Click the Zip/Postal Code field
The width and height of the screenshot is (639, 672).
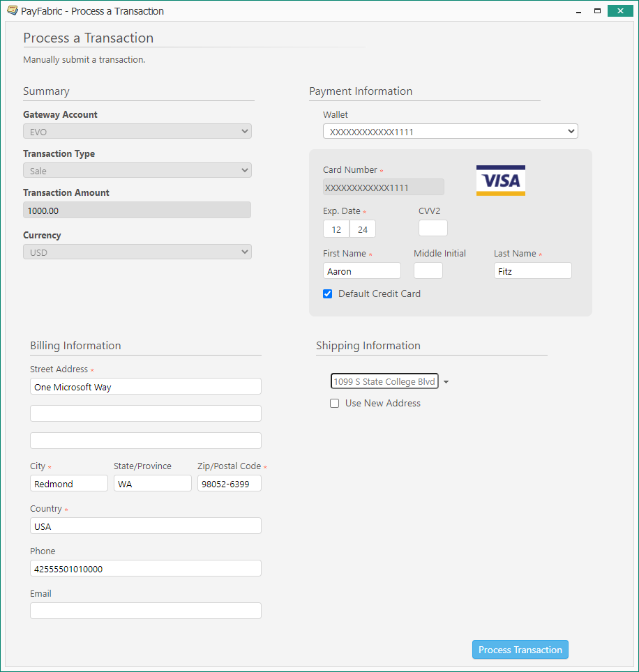click(x=229, y=484)
